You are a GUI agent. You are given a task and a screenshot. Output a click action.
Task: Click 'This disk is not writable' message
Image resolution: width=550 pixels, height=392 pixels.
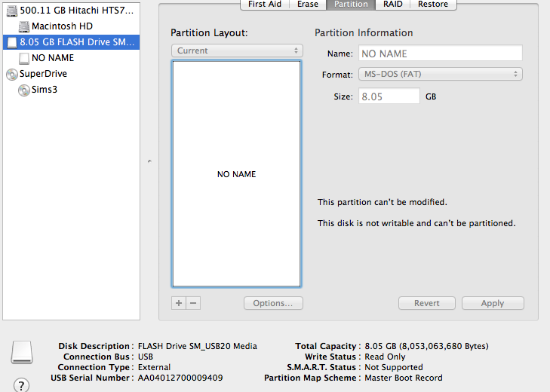tap(416, 223)
